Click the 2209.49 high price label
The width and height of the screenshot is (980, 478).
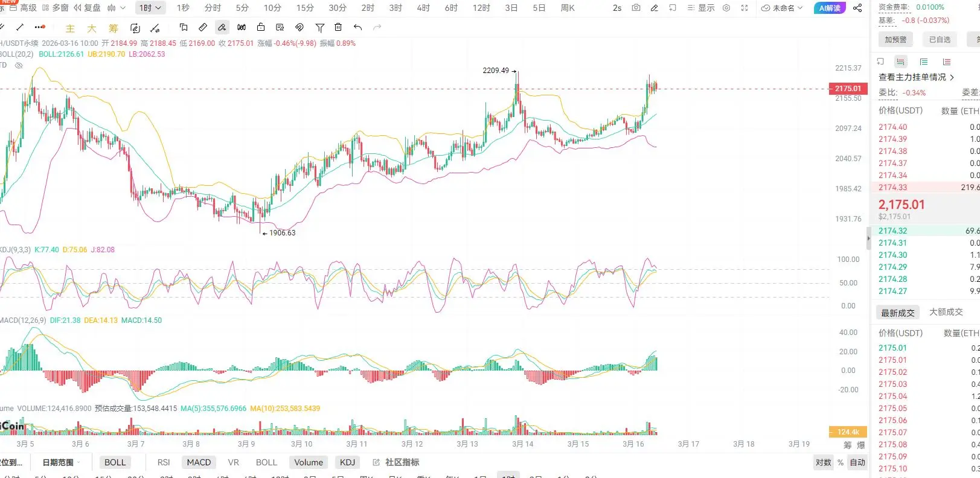(496, 71)
